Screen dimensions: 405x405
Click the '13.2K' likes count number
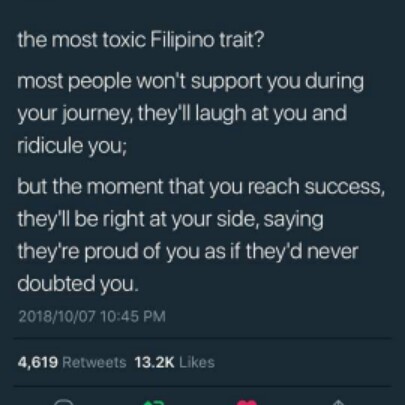click(x=154, y=362)
